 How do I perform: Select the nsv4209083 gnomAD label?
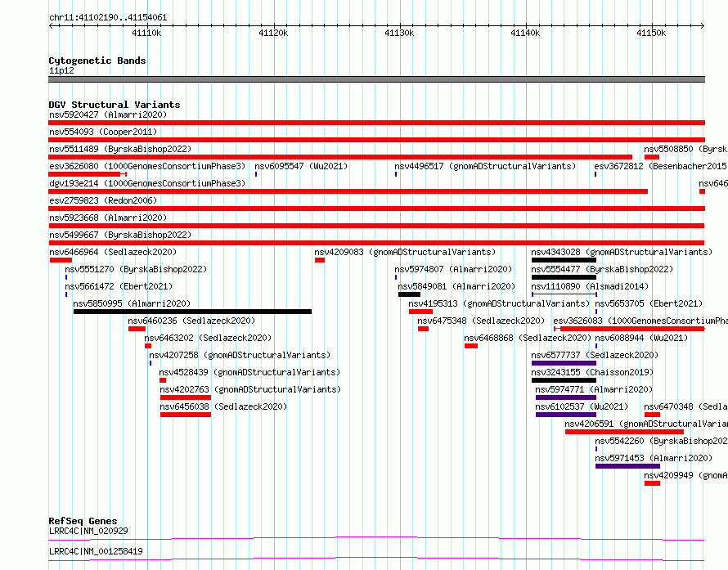(x=405, y=252)
